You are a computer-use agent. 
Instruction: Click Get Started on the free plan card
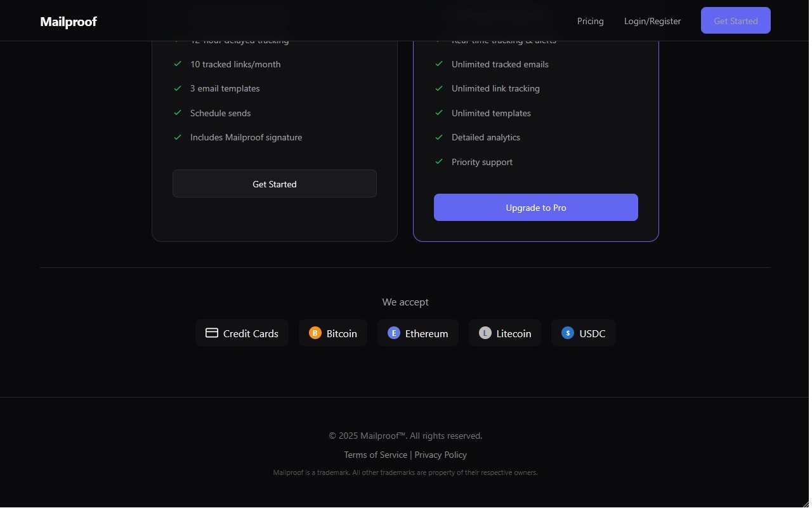pyautogui.click(x=274, y=184)
